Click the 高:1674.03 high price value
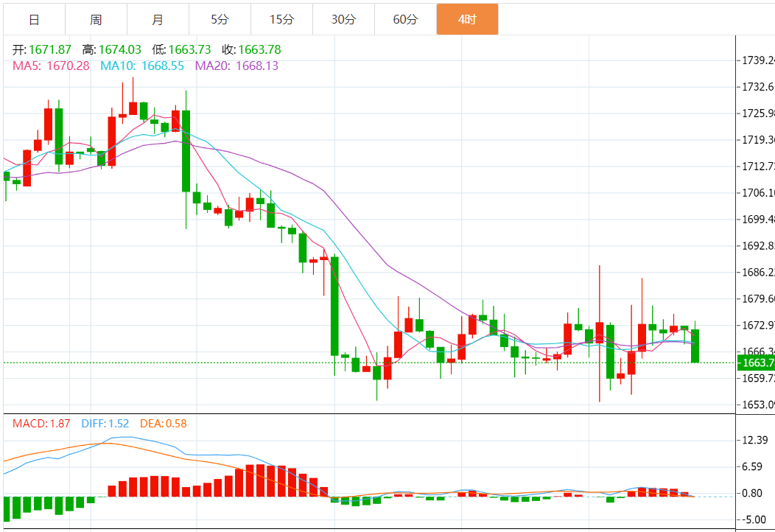 coord(112,49)
